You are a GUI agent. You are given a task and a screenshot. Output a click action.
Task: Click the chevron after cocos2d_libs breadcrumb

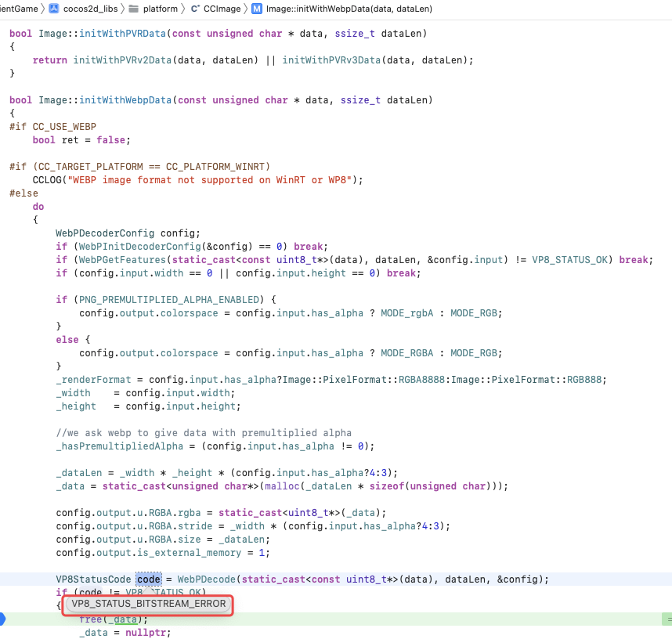[x=121, y=9]
